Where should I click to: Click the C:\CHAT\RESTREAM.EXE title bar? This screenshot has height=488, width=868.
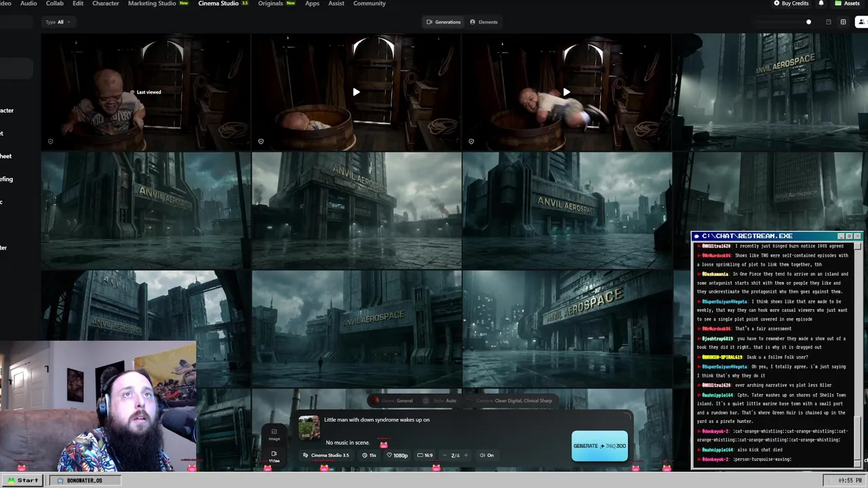(776, 236)
